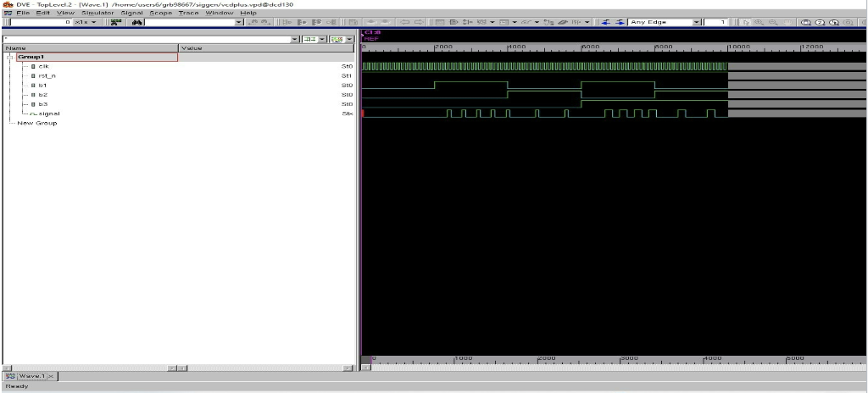Open the Scope menu
The image size is (868, 393).
pyautogui.click(x=160, y=13)
